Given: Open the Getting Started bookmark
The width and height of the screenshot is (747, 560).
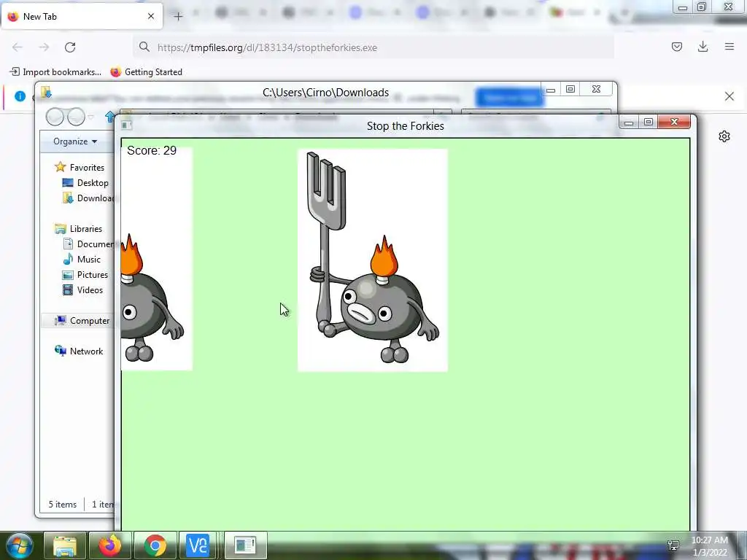Looking at the screenshot, I should (x=146, y=72).
